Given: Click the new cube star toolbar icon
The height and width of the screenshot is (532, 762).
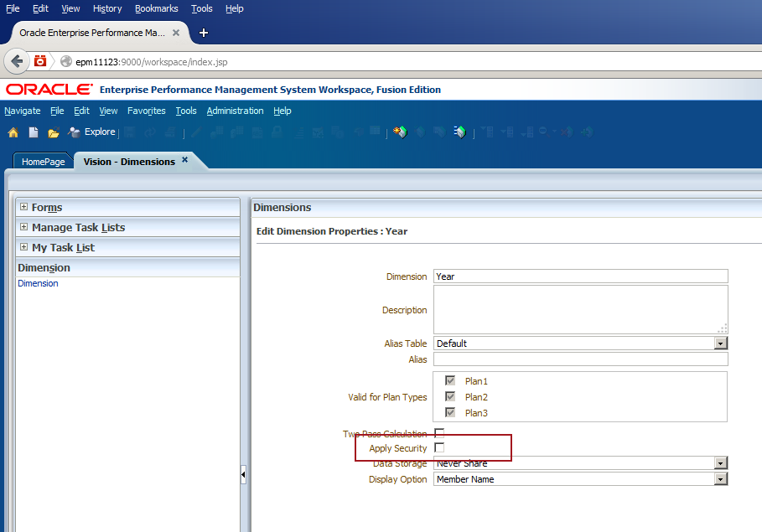Looking at the screenshot, I should (401, 132).
